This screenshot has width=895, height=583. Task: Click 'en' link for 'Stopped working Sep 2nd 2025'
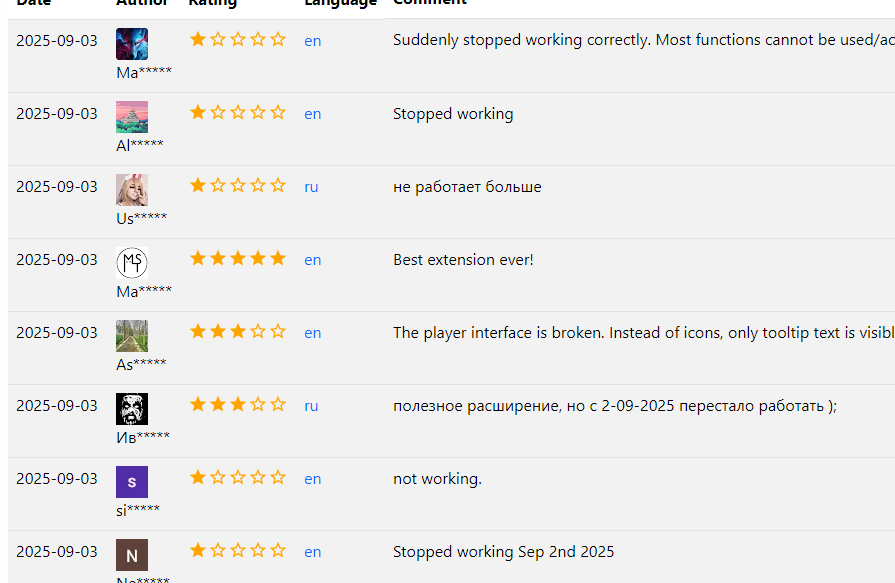(x=313, y=552)
